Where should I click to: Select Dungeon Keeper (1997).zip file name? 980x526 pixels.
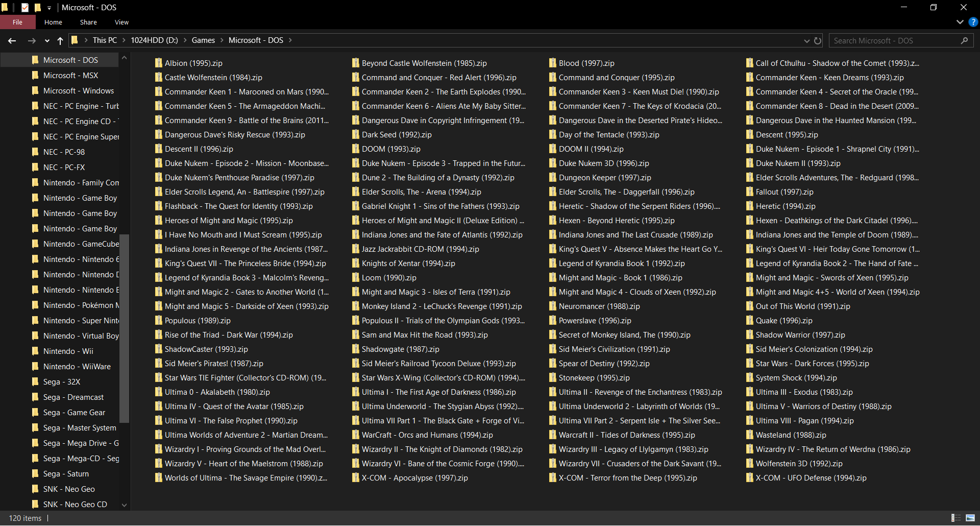(x=605, y=178)
